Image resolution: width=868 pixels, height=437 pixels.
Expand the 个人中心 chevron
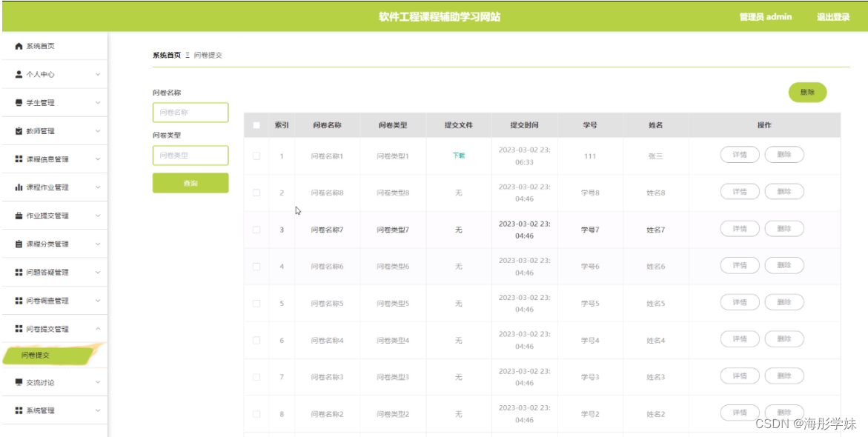tap(98, 74)
